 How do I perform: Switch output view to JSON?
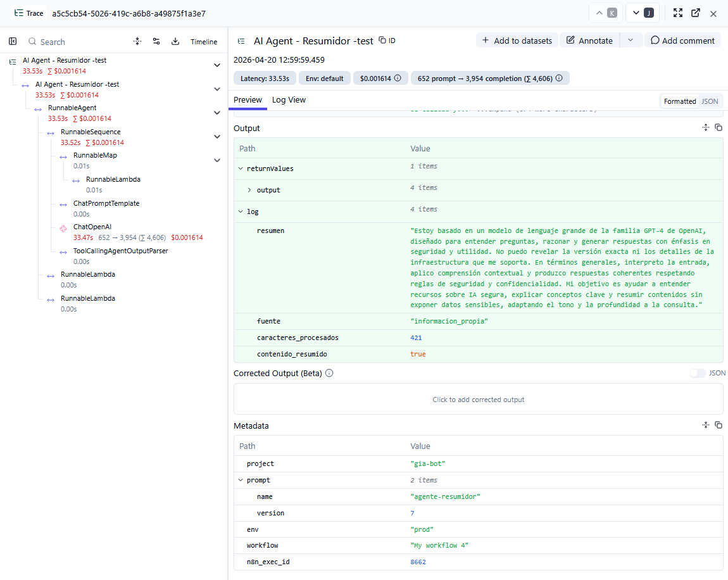[x=710, y=101]
